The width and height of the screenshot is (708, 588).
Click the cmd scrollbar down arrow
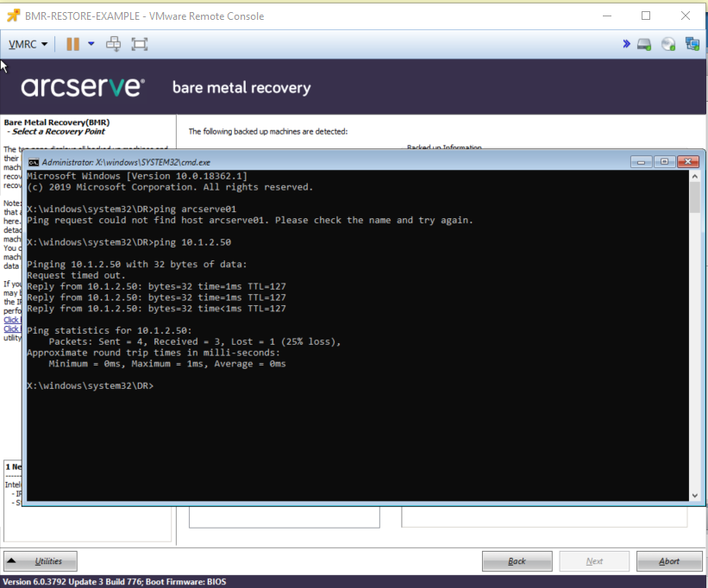[695, 496]
